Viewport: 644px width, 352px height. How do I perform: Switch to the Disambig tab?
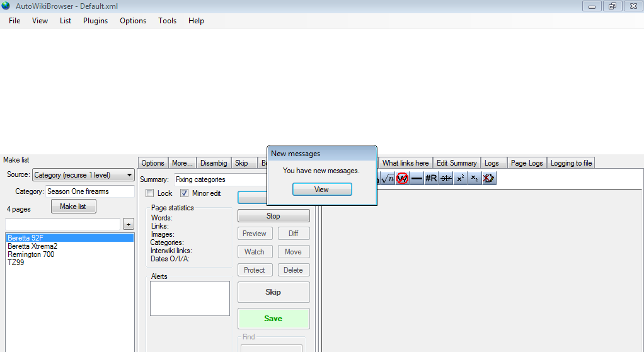point(214,163)
